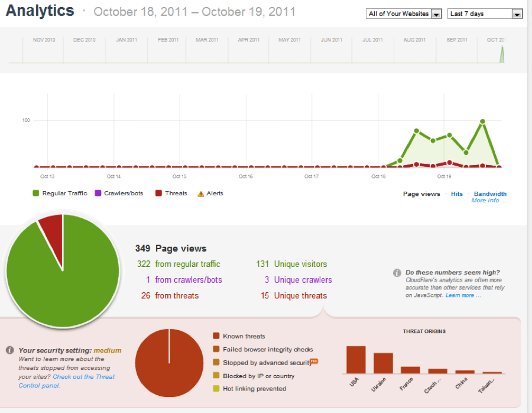Click info icon beside 'Your security setting'
This screenshot has width=532, height=413.
click(10, 350)
